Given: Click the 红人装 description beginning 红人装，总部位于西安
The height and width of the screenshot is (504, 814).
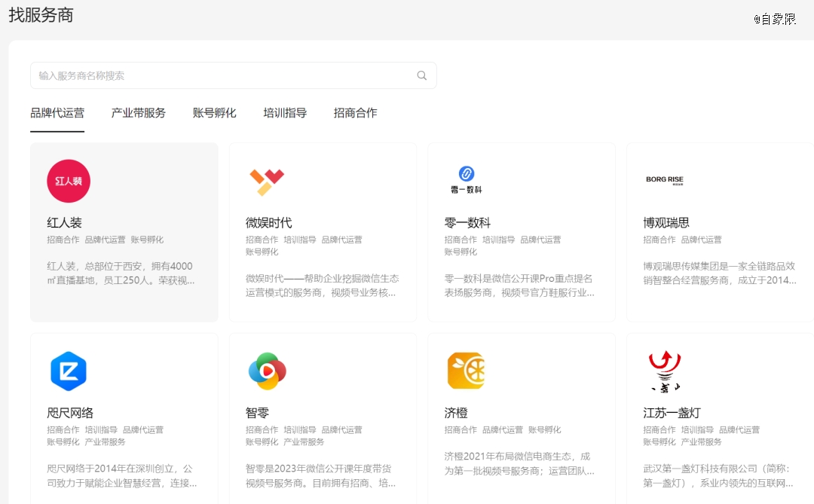Looking at the screenshot, I should tap(121, 273).
